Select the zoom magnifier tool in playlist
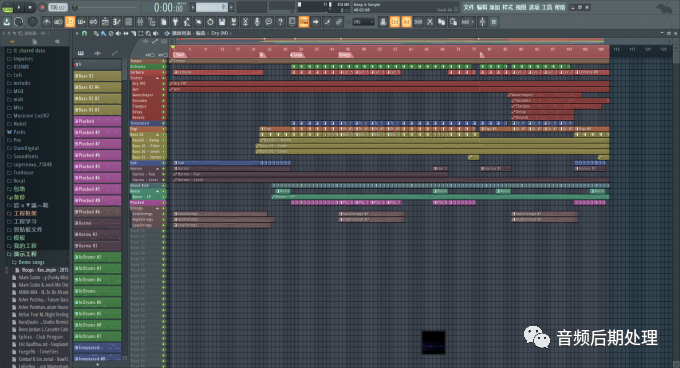Image resolution: width=680 pixels, height=368 pixels. click(x=148, y=33)
